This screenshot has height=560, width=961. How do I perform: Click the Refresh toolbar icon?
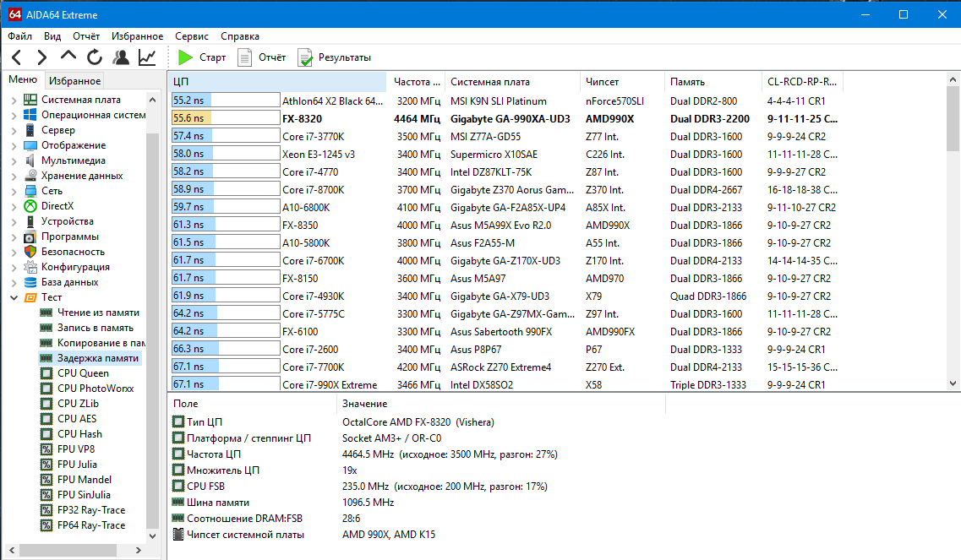[x=95, y=57]
